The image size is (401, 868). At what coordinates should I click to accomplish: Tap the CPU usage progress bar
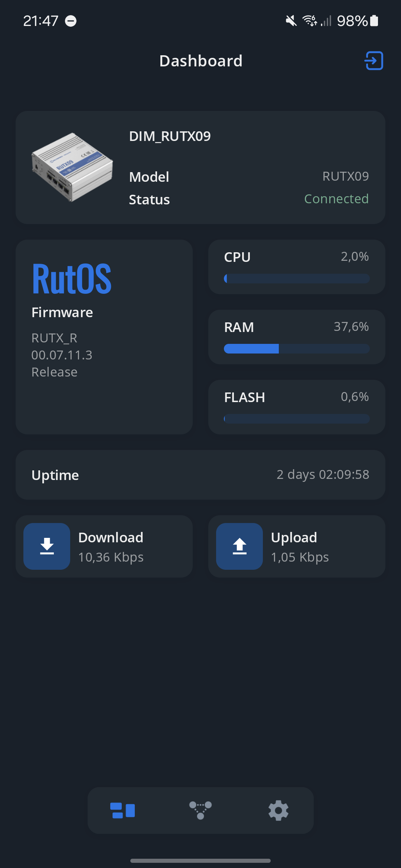coord(297,279)
